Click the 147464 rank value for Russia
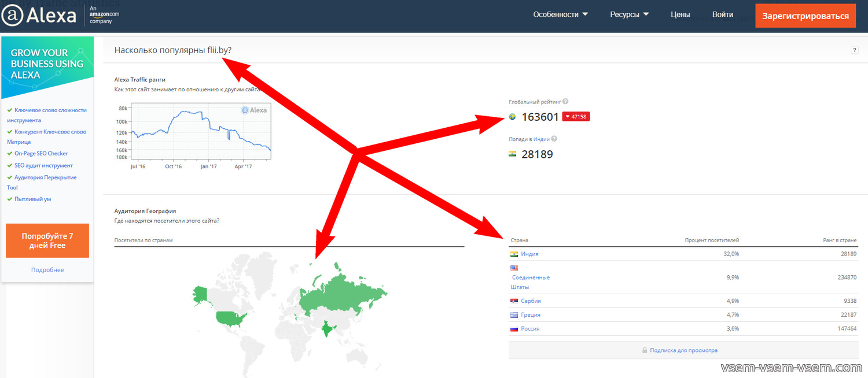Image resolution: width=868 pixels, height=378 pixels. click(847, 329)
